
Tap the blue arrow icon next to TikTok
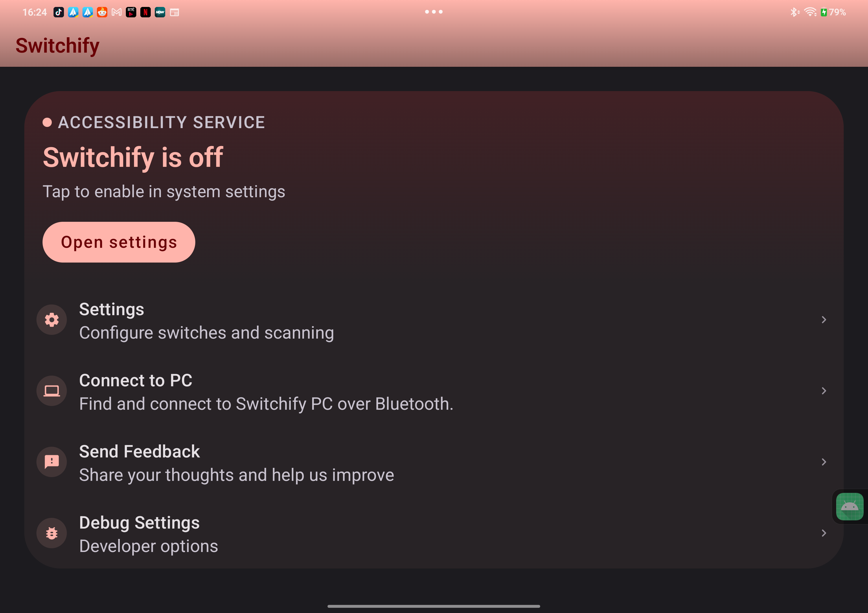[x=73, y=12]
